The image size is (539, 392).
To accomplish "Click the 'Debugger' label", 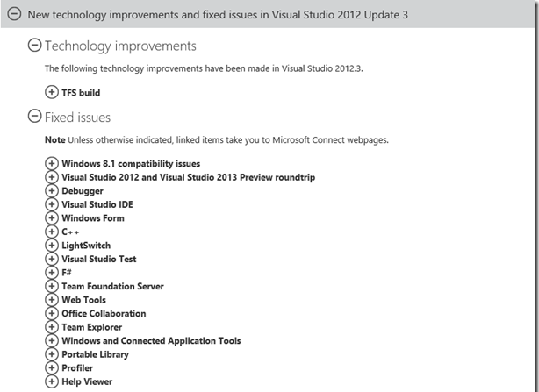I will pyautogui.click(x=83, y=191).
